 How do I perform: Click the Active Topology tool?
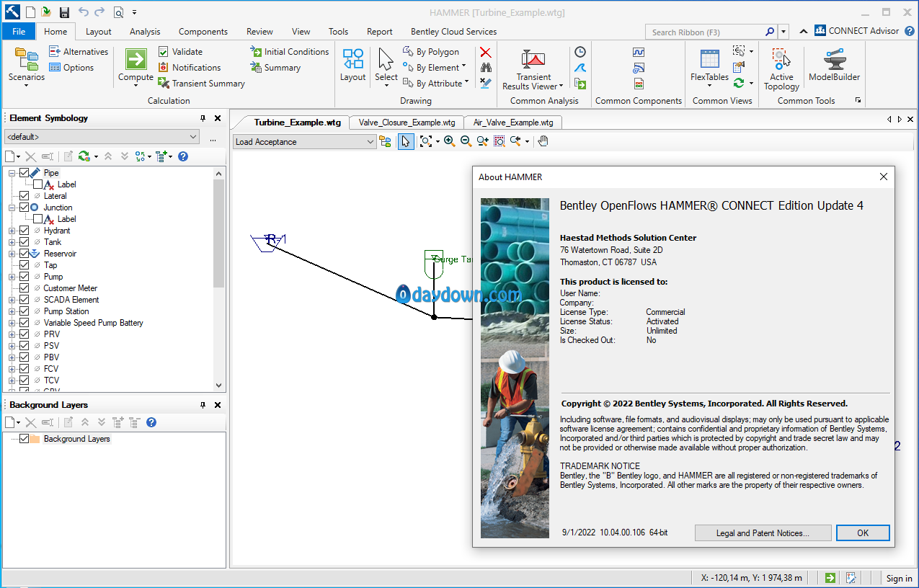781,69
